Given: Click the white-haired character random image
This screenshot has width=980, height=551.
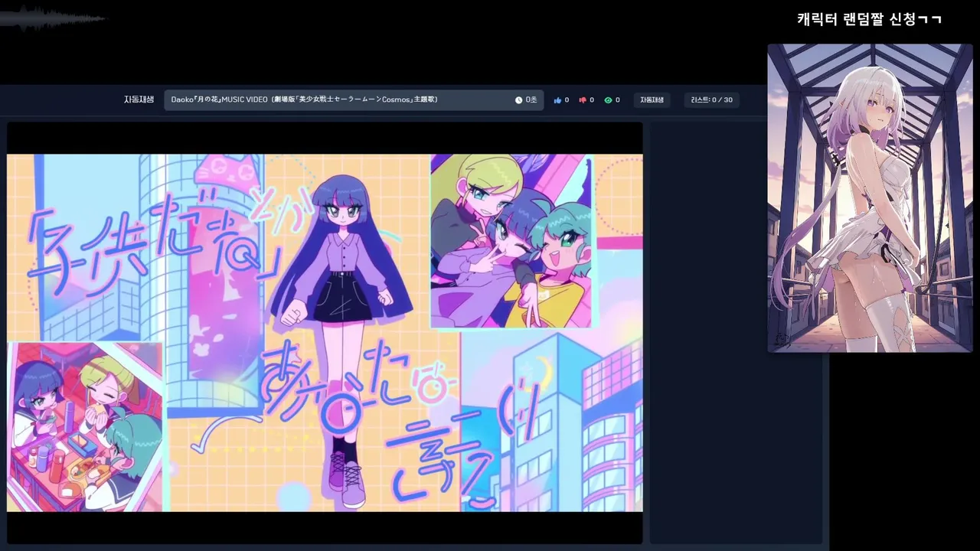Looking at the screenshot, I should (870, 198).
